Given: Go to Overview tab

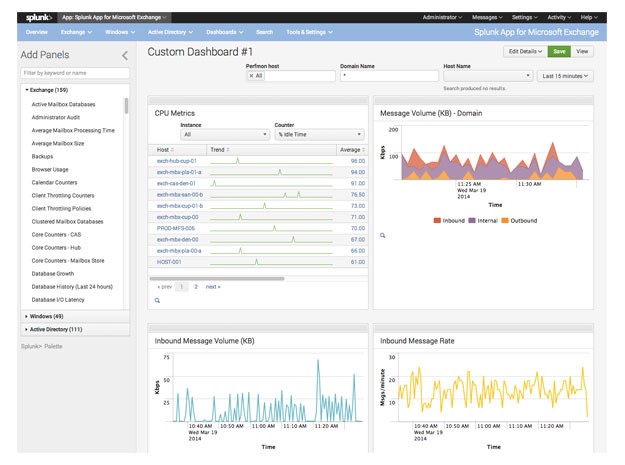Looking at the screenshot, I should pos(37,32).
